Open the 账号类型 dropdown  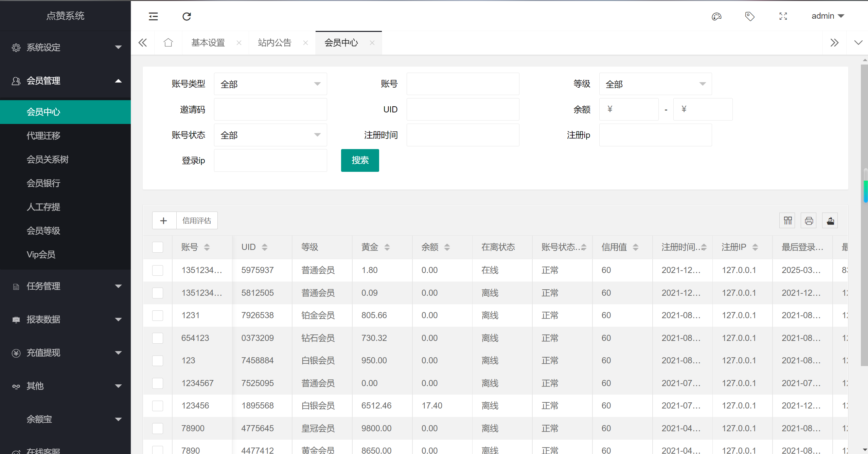pyautogui.click(x=270, y=84)
